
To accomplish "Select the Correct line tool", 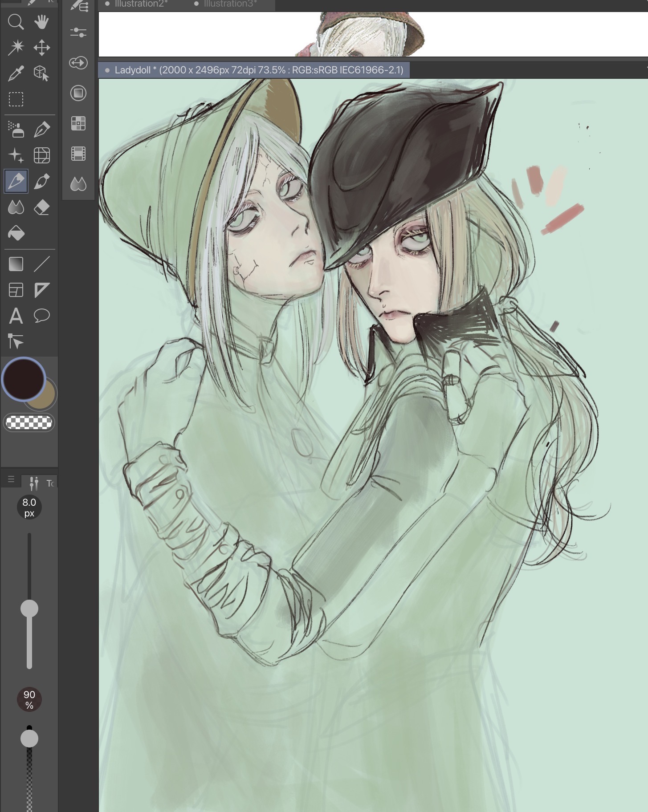I will 16,342.
